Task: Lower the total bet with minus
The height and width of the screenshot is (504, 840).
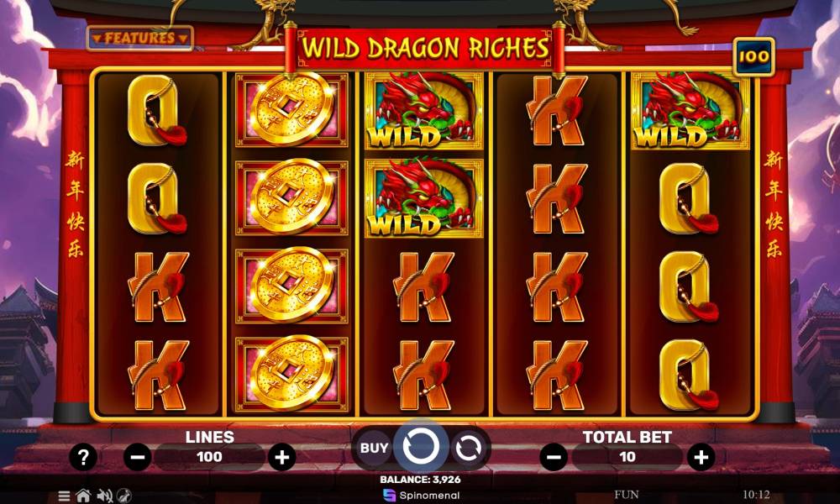Action: pyautogui.click(x=554, y=458)
